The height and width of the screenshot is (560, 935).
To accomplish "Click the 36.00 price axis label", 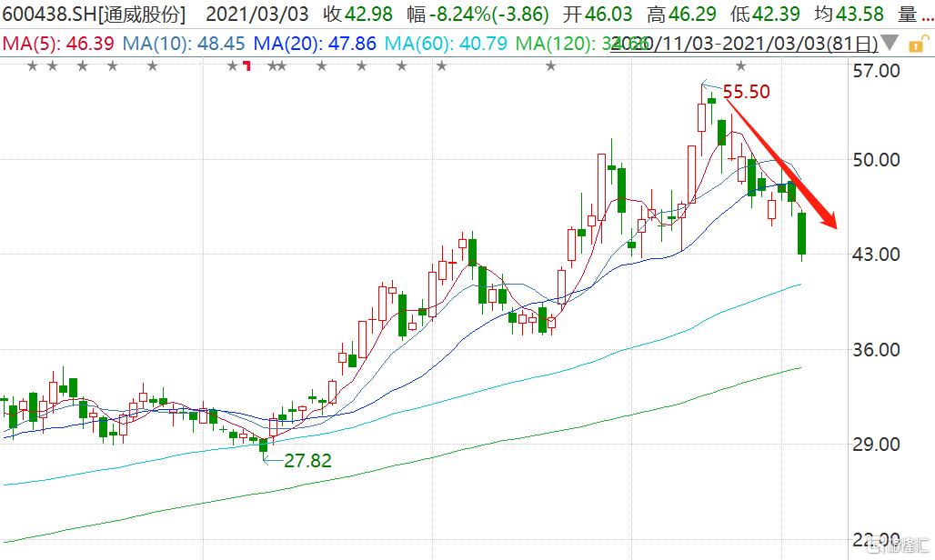I will [876, 350].
